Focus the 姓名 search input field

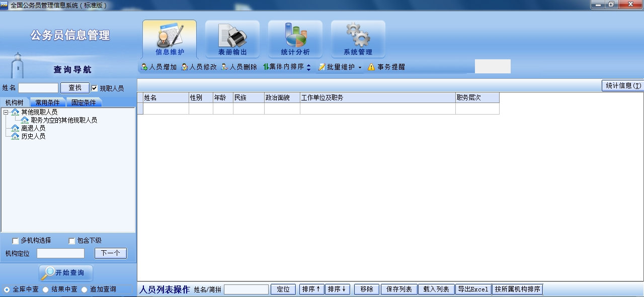click(x=38, y=88)
